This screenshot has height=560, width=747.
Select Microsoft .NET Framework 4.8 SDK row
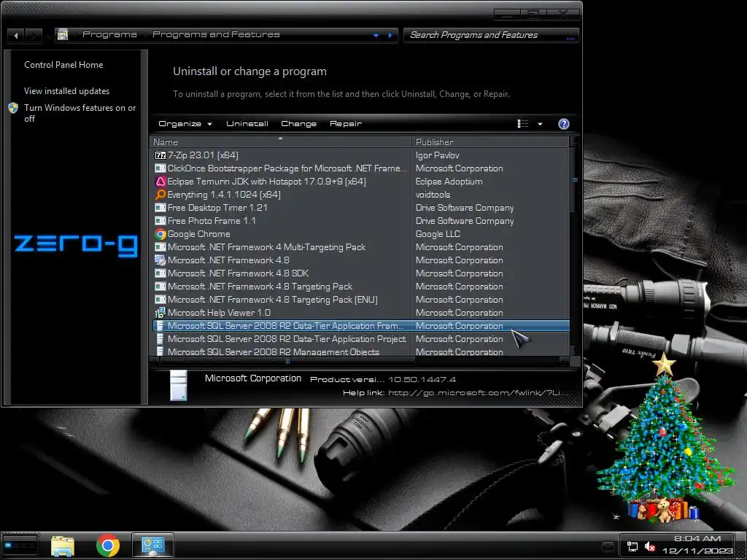[x=360, y=273]
